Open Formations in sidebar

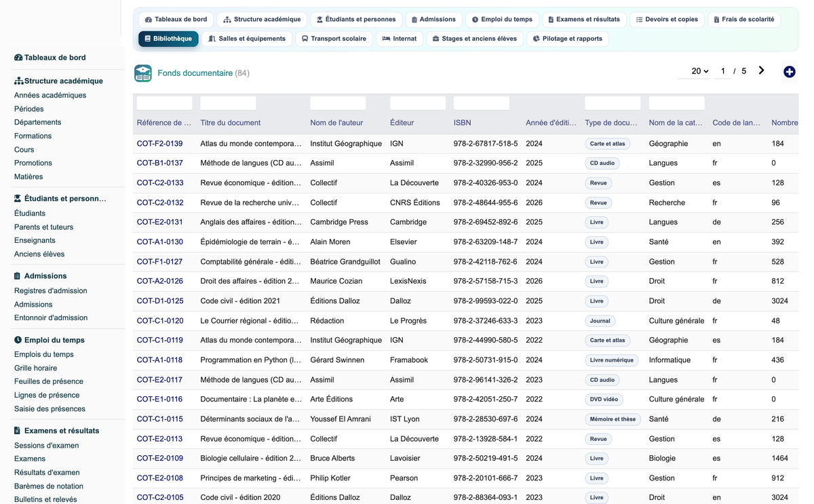[x=33, y=136]
